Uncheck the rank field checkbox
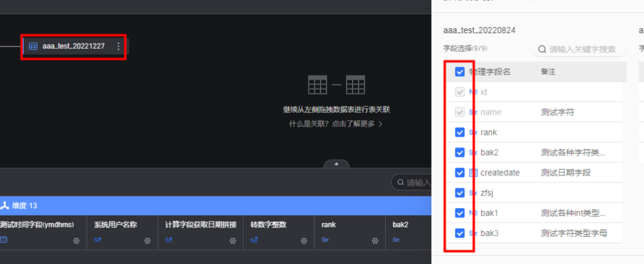 click(459, 133)
